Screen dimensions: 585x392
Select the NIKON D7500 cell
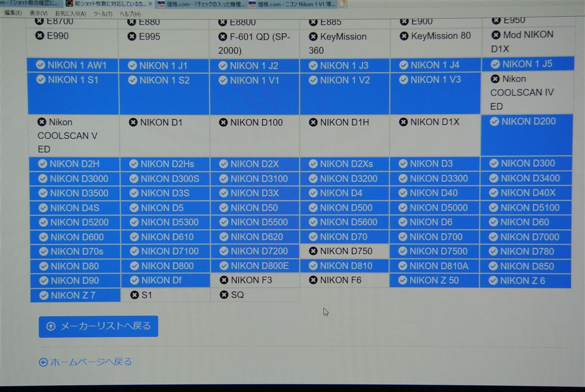434,251
